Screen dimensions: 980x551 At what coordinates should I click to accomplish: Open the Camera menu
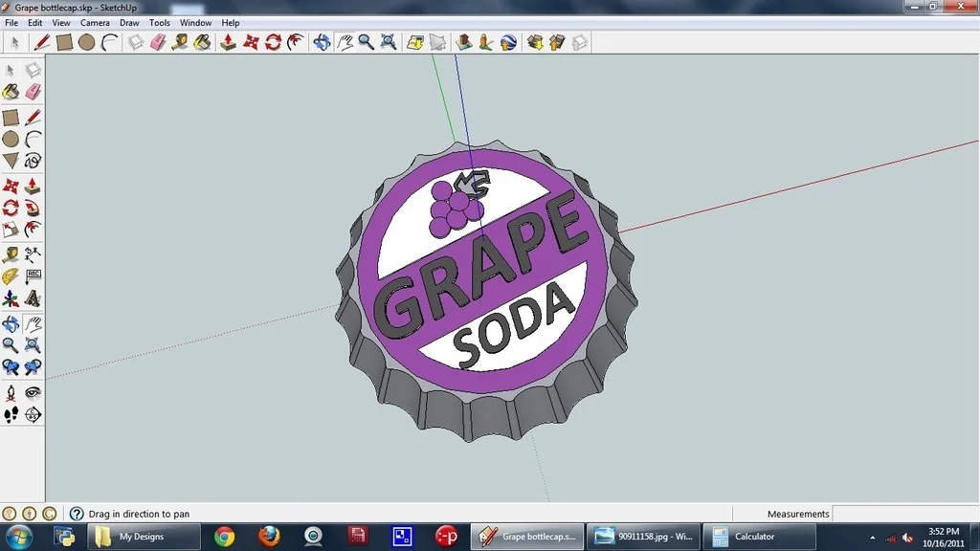tap(95, 23)
